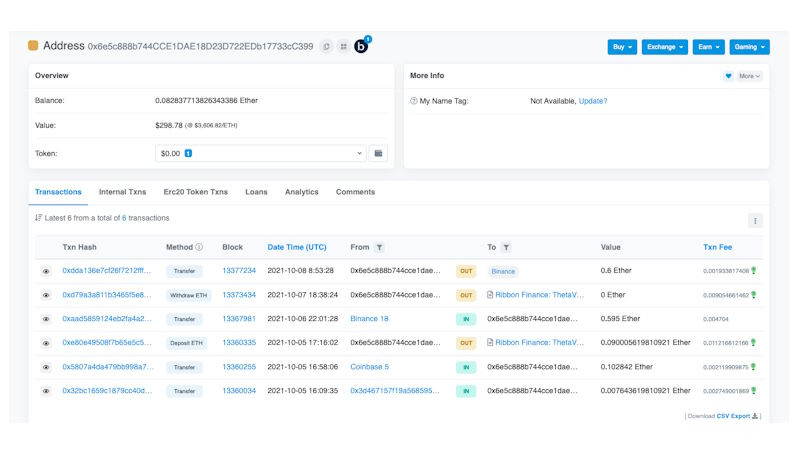Preview first transaction using eye icon

(x=46, y=271)
